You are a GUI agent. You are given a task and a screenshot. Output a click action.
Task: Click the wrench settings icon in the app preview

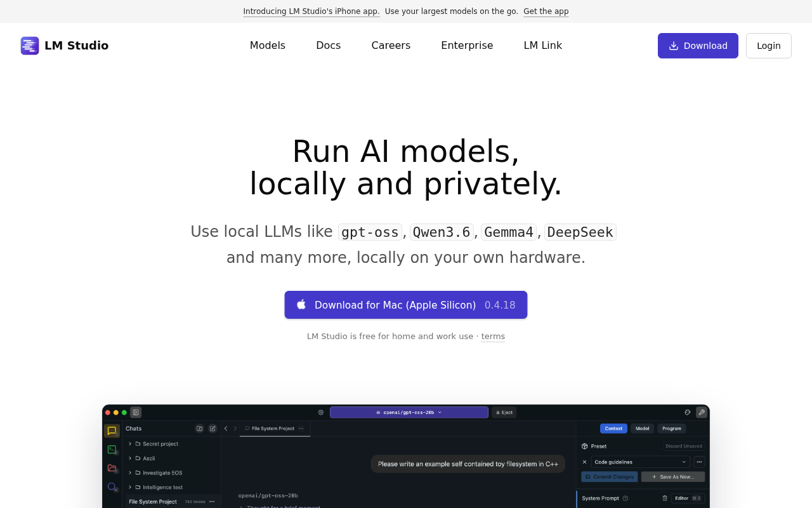[702, 412]
